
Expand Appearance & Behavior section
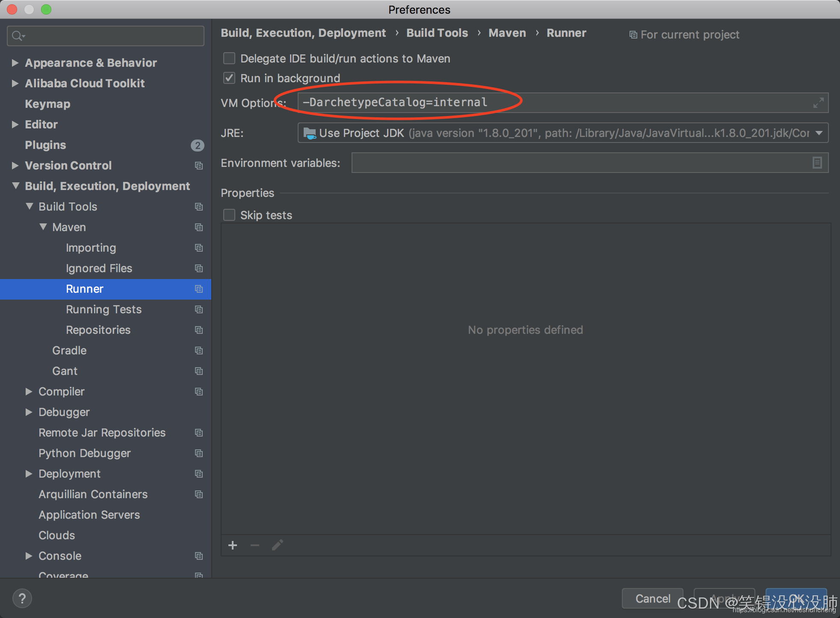coord(15,63)
